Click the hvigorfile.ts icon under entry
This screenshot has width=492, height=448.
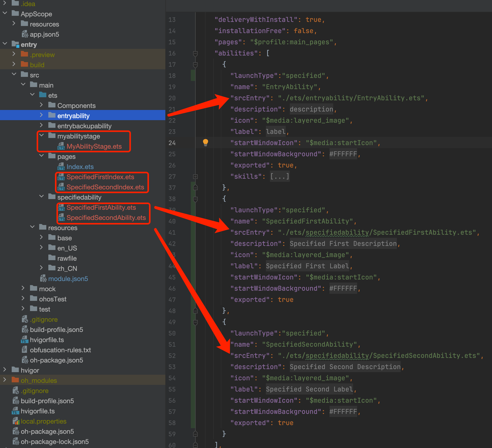pos(24,340)
